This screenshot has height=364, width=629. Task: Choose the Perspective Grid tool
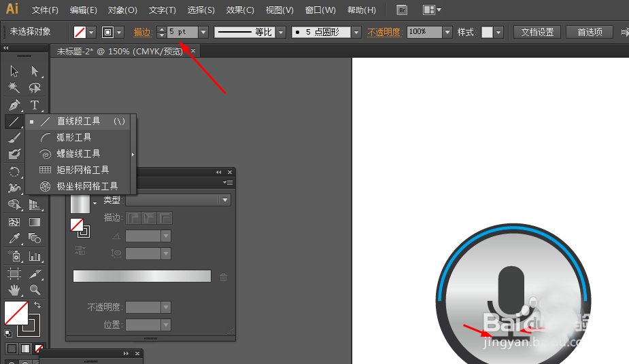tap(35, 204)
